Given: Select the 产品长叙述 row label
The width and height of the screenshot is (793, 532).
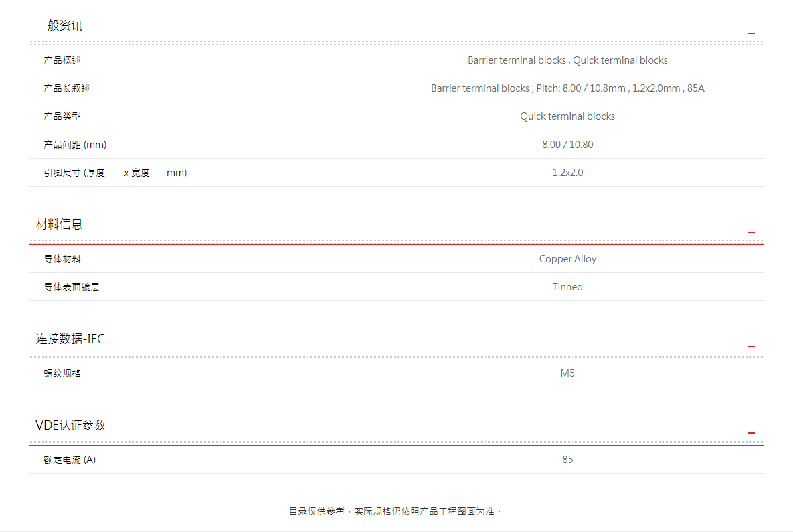Looking at the screenshot, I should [67, 88].
